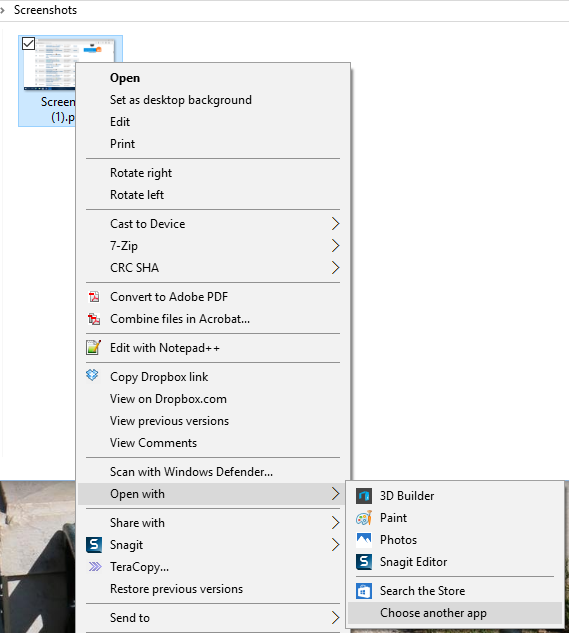Click the 3D Builder app icon
The height and width of the screenshot is (633, 569).
[364, 496]
